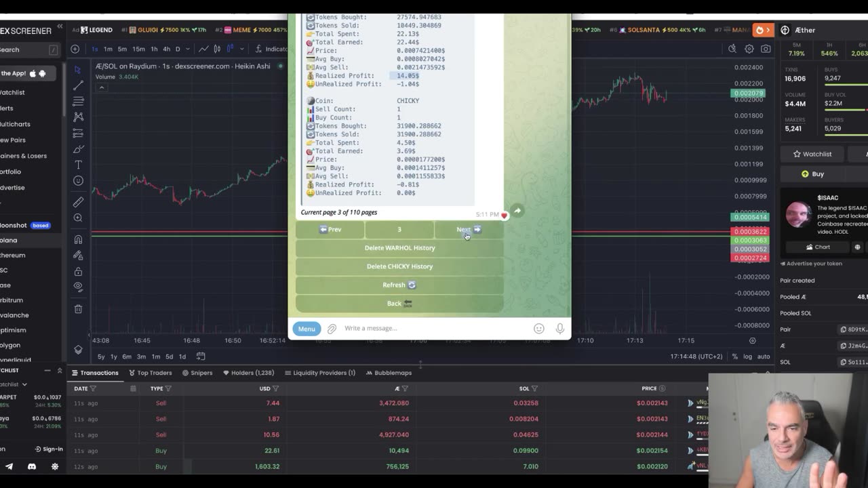Open the Snipers tab
Image resolution: width=868 pixels, height=488 pixels.
[197, 373]
